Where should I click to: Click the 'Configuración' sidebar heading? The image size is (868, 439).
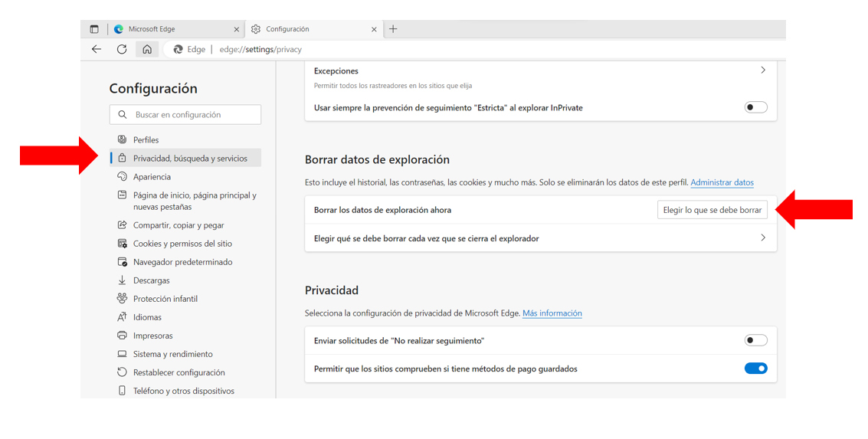153,89
